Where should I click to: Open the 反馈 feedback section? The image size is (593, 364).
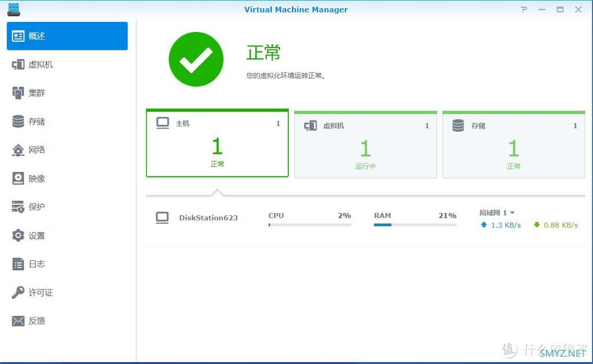click(67, 321)
